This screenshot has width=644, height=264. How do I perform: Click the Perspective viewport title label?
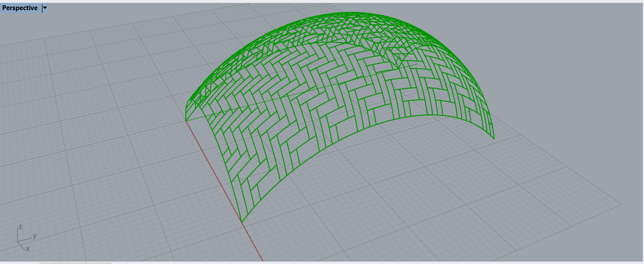point(20,8)
